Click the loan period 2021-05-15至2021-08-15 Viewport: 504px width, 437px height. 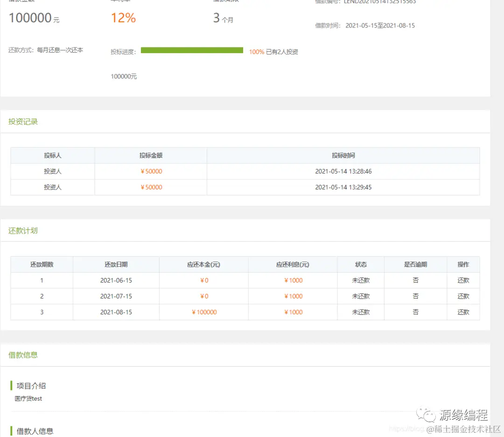(380, 25)
